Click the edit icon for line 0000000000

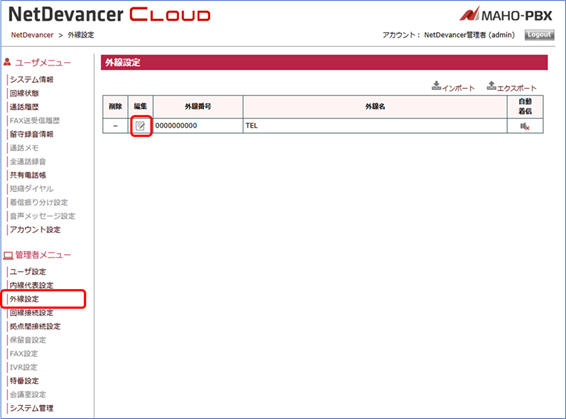coord(140,126)
